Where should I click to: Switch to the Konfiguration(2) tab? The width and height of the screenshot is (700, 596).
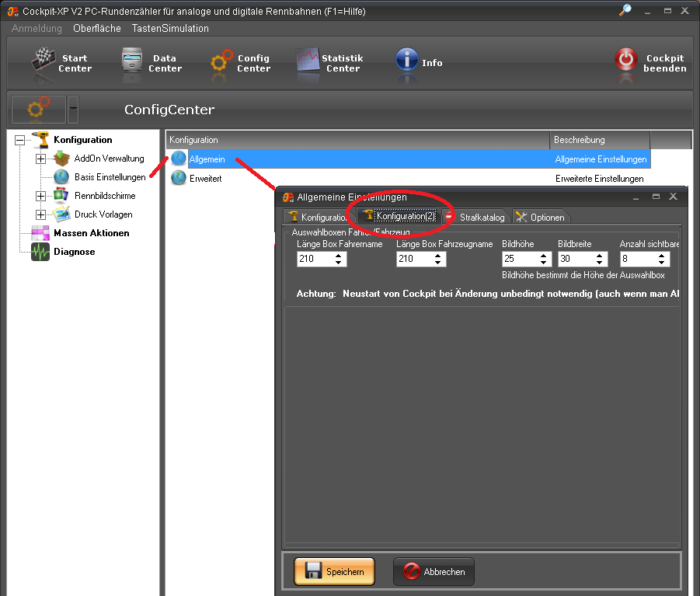399,216
